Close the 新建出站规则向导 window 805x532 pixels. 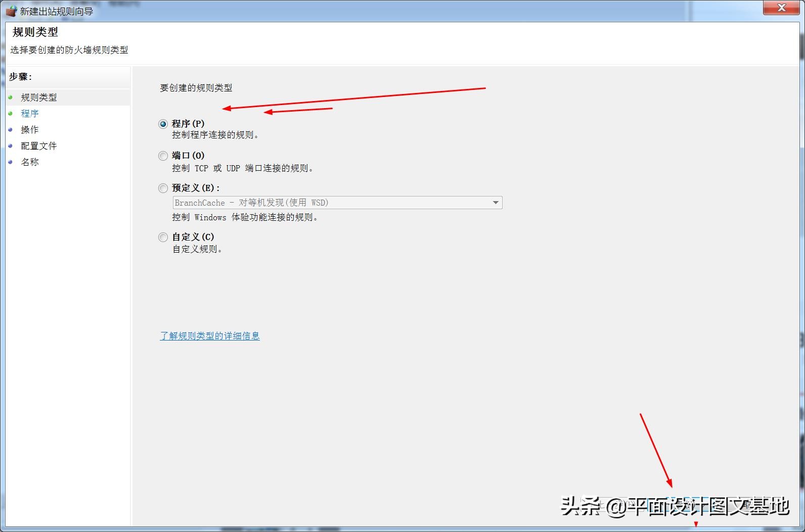point(781,8)
